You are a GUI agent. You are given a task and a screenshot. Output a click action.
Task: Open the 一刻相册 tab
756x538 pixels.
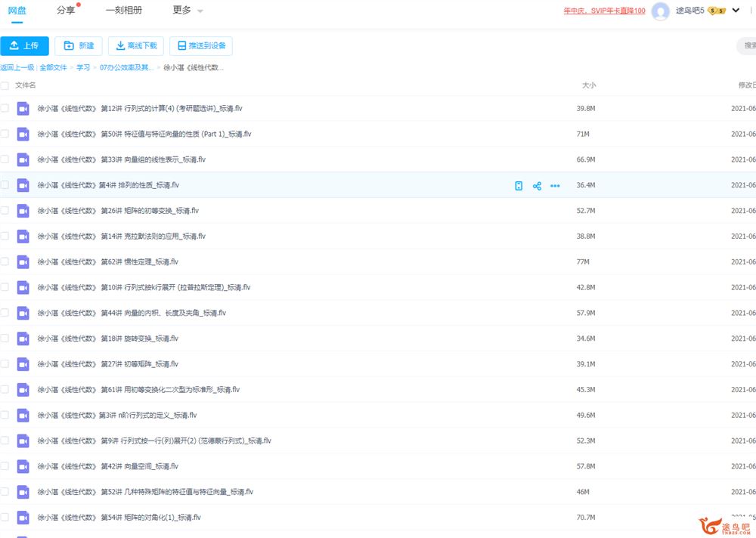point(124,10)
